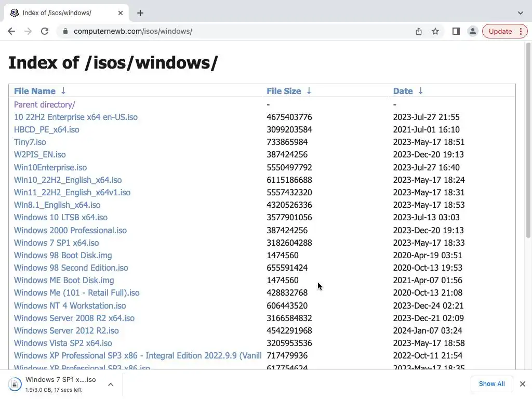This screenshot has height=399, width=532.
Task: Expand the Windows 7 download options chevron
Action: point(111,384)
